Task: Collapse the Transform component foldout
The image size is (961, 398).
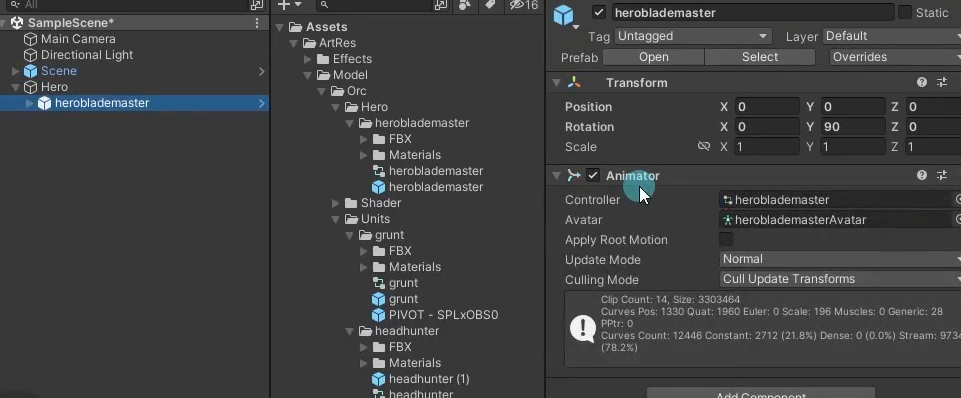Action: click(556, 83)
